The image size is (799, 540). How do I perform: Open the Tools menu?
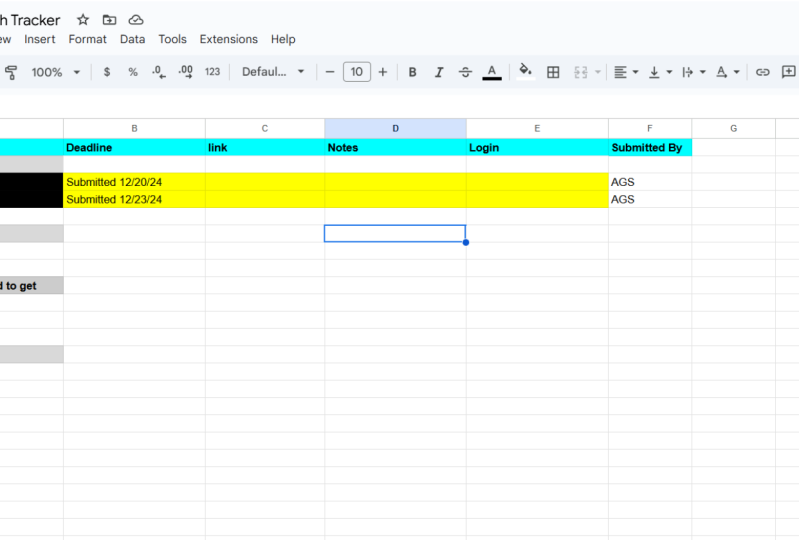pyautogui.click(x=172, y=39)
